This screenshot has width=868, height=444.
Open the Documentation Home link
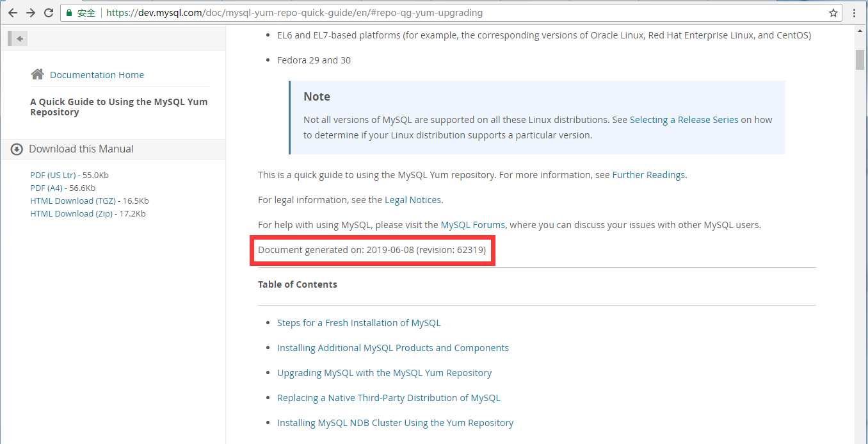click(97, 75)
